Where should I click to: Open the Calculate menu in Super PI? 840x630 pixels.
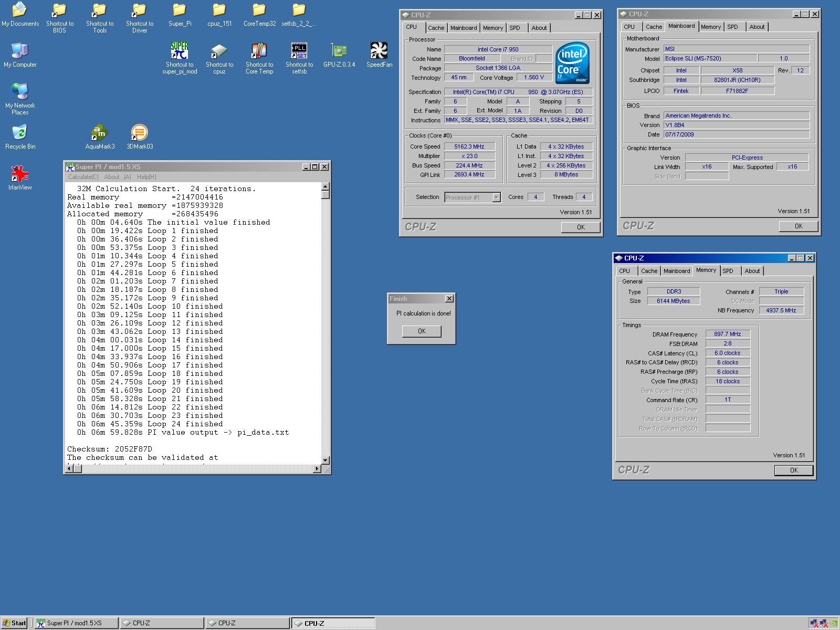click(x=83, y=177)
